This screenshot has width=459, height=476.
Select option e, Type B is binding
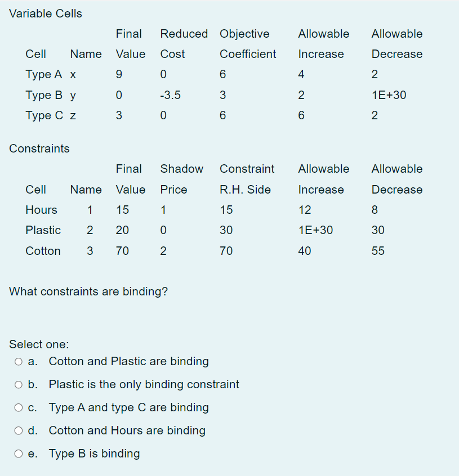pos(94,453)
